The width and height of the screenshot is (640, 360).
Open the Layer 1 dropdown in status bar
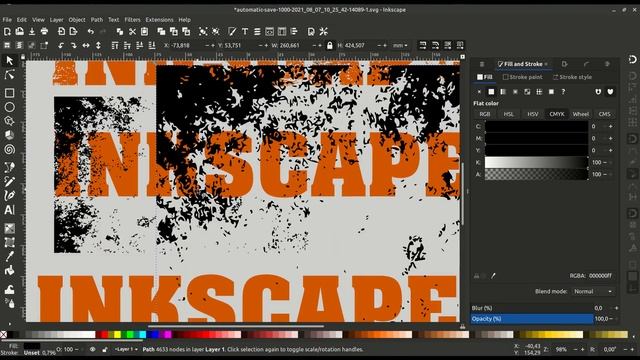tap(126, 349)
